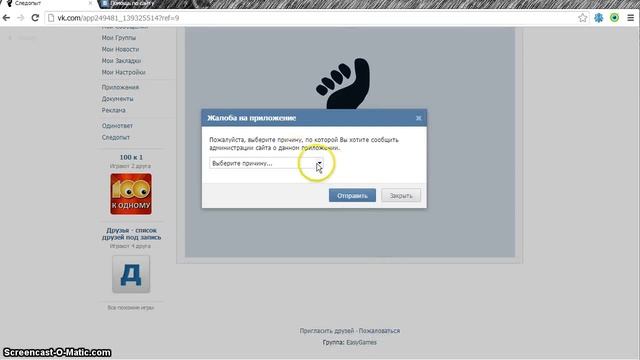
Task: Click Пригласить друзей link
Action: pyautogui.click(x=327, y=331)
